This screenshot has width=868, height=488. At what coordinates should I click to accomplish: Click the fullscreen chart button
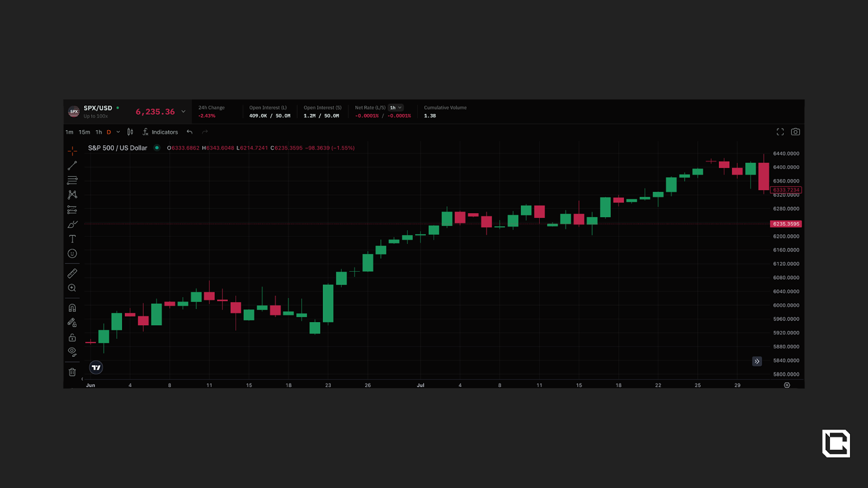click(780, 132)
